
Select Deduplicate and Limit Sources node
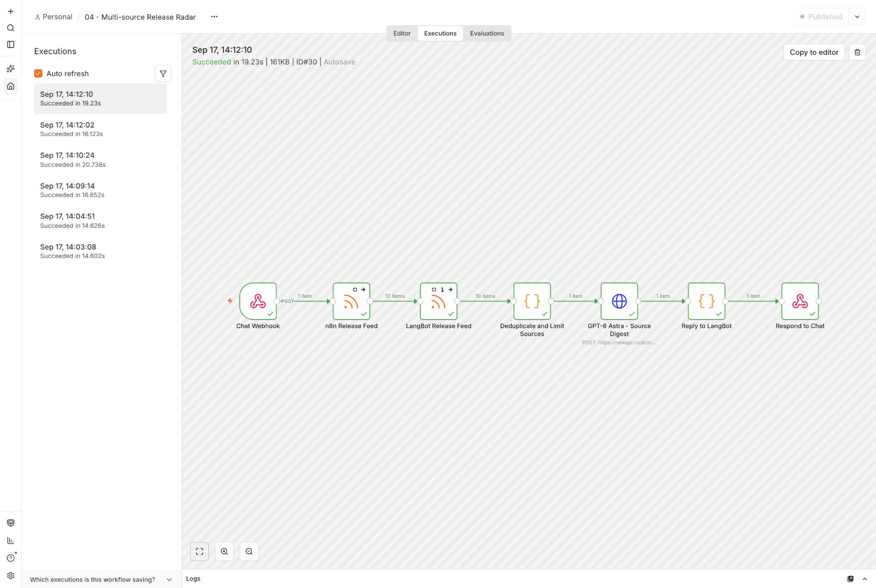tap(532, 301)
